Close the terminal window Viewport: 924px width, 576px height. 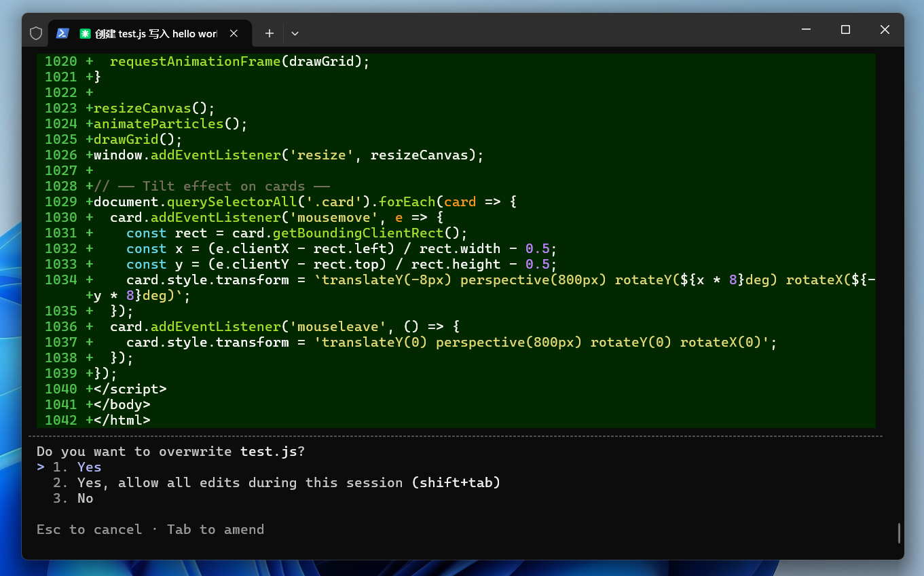click(x=885, y=30)
